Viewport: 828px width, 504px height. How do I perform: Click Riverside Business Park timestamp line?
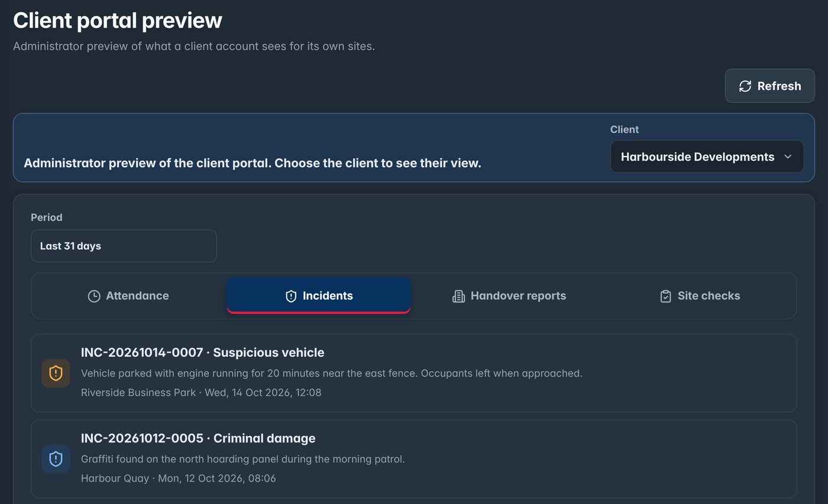(x=201, y=392)
